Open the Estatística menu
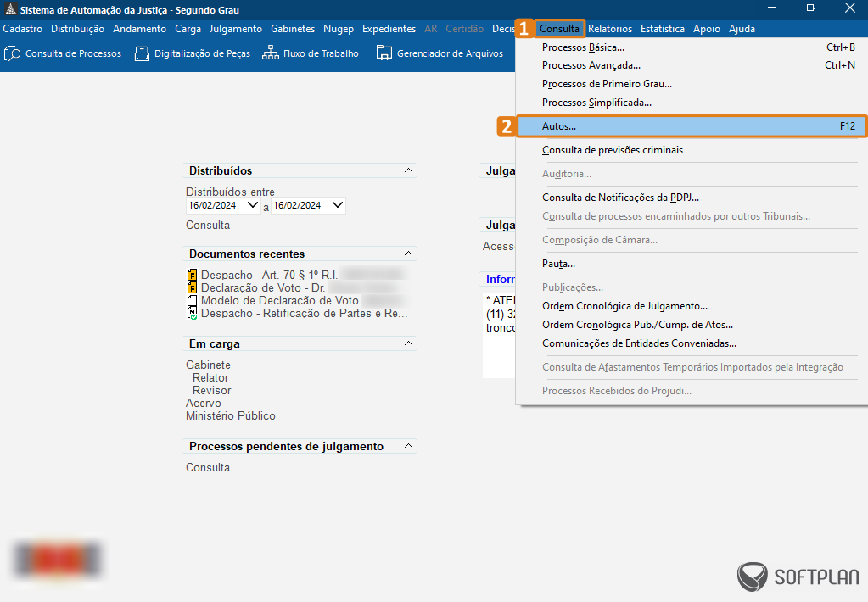The image size is (868, 602). (663, 29)
